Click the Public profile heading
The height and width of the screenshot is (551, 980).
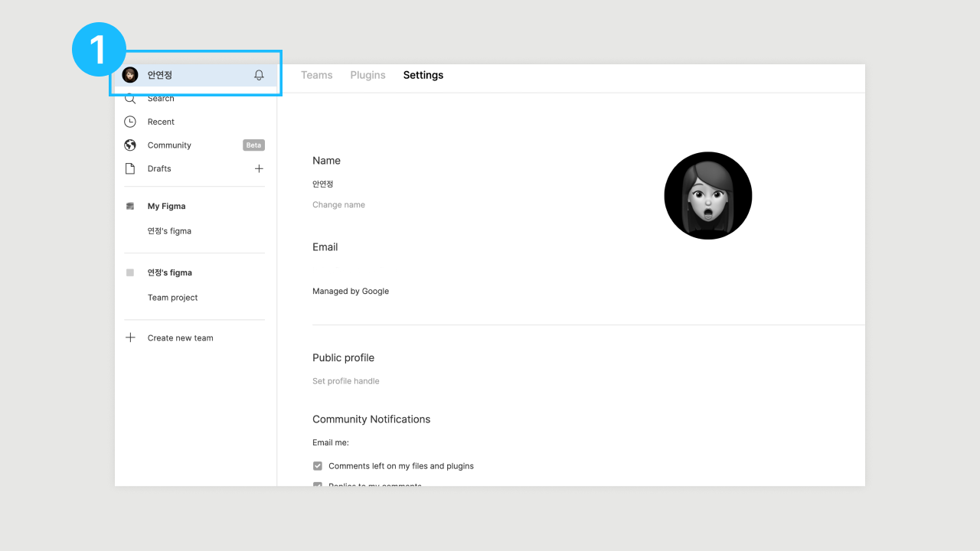click(x=344, y=358)
